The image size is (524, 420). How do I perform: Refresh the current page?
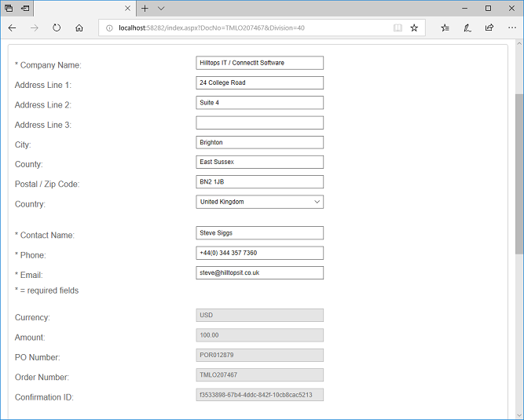click(x=57, y=27)
